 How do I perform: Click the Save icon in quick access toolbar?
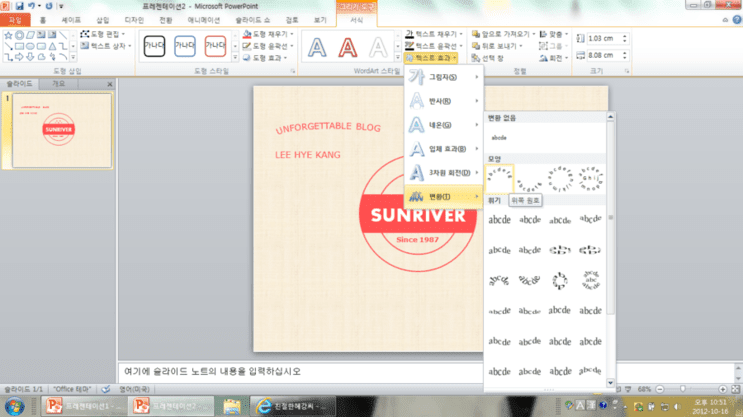tap(19, 6)
